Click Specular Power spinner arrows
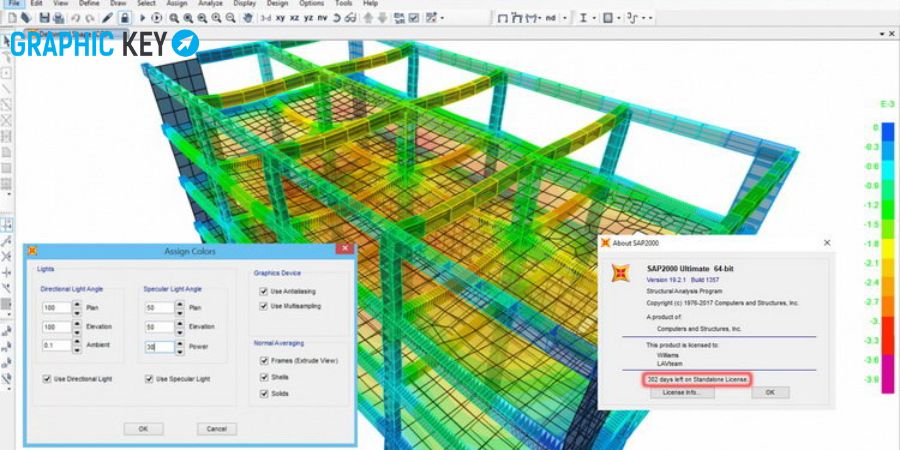Image resolution: width=900 pixels, height=450 pixels. click(180, 347)
